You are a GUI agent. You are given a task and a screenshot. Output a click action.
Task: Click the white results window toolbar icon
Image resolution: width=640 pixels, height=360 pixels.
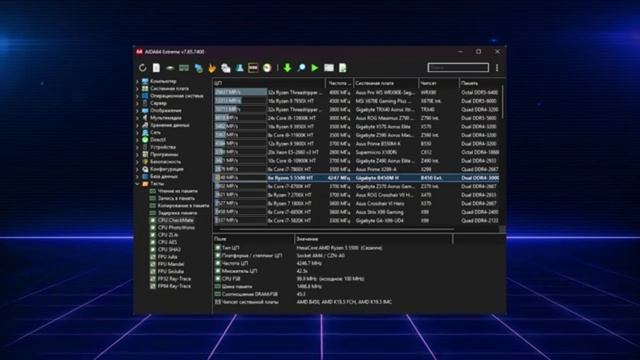tap(329, 68)
